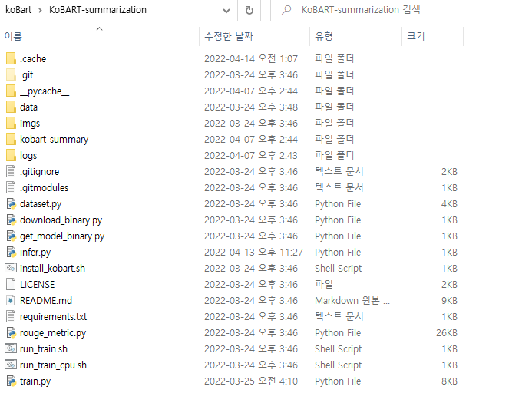532x393 pixels.
Task: Select the download_binary.py file name
Action: point(61,220)
